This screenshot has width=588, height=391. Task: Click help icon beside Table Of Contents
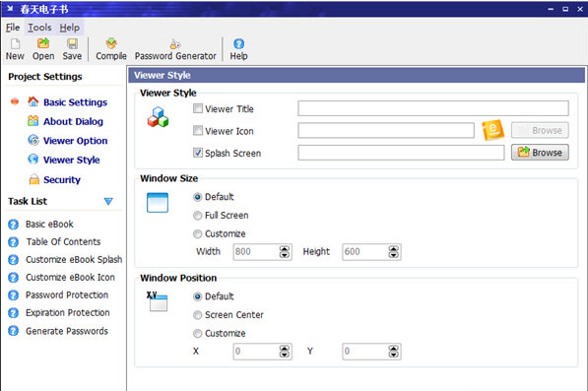[13, 242]
